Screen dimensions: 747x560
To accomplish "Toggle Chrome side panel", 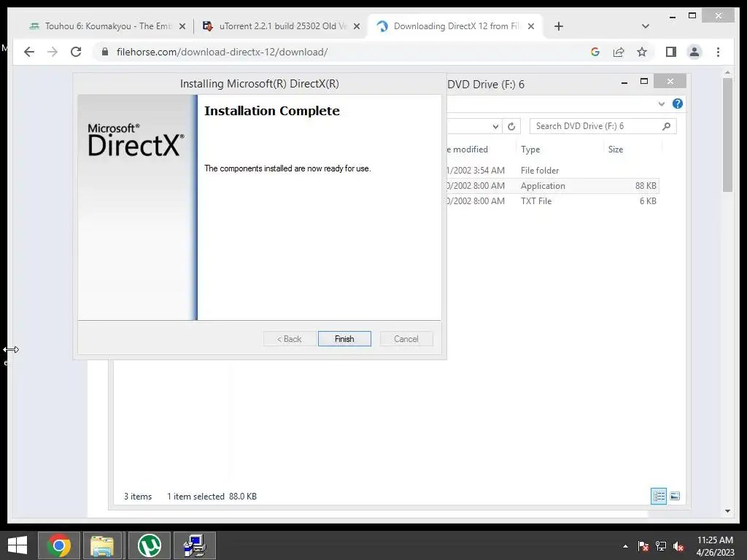I will [671, 52].
